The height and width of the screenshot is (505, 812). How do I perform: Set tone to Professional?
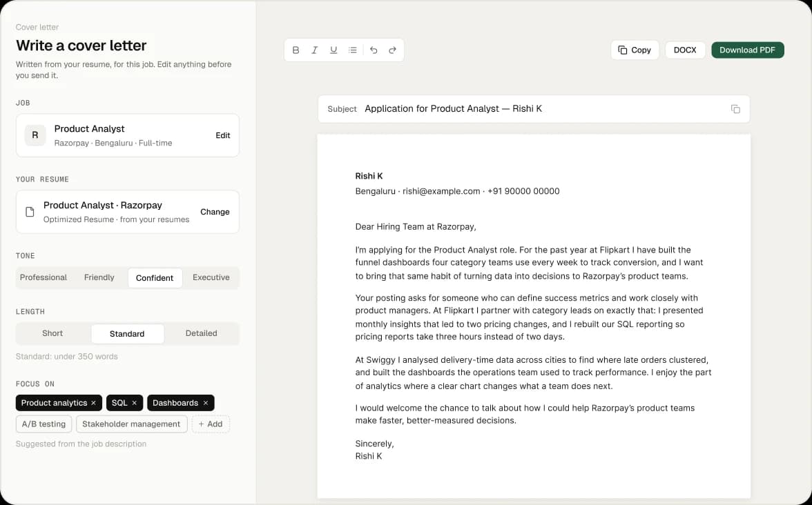pyautogui.click(x=43, y=277)
